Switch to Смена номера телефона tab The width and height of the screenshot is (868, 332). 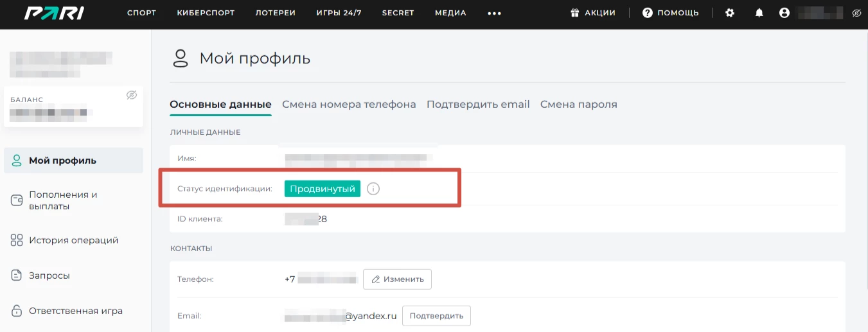point(349,104)
